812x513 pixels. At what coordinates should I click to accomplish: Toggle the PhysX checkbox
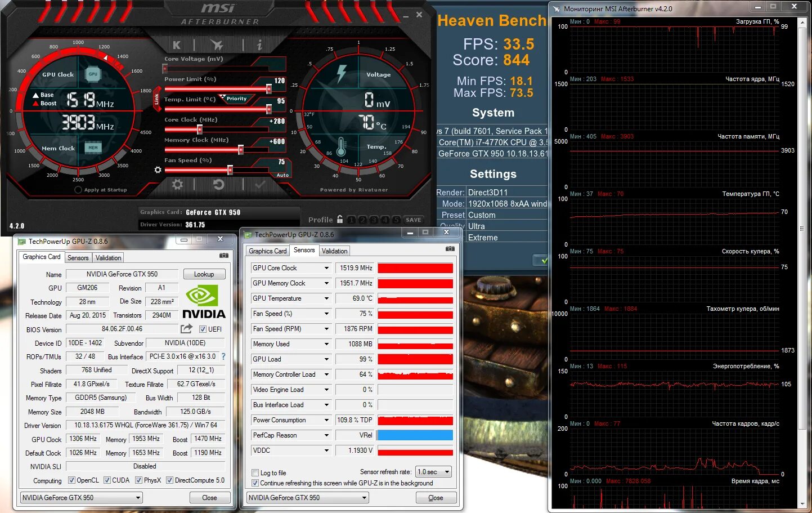[138, 480]
